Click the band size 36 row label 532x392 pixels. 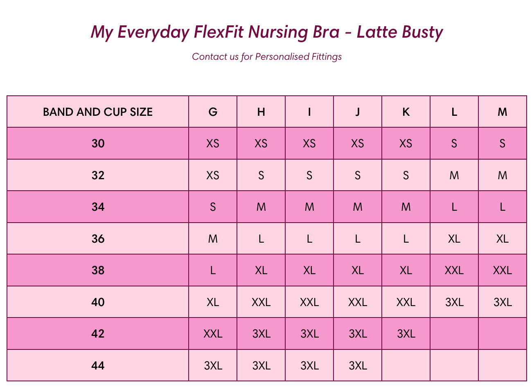coord(98,239)
